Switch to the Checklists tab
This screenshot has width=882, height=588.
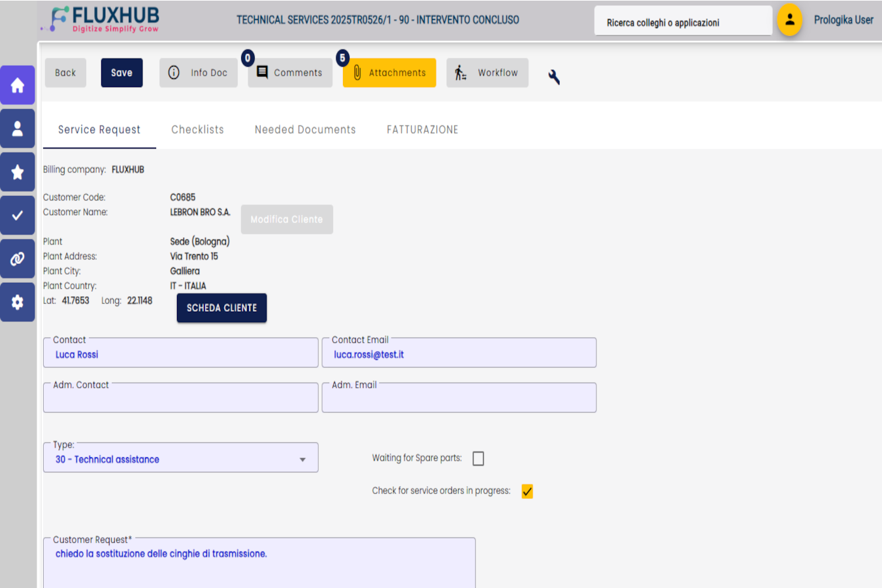pos(197,129)
